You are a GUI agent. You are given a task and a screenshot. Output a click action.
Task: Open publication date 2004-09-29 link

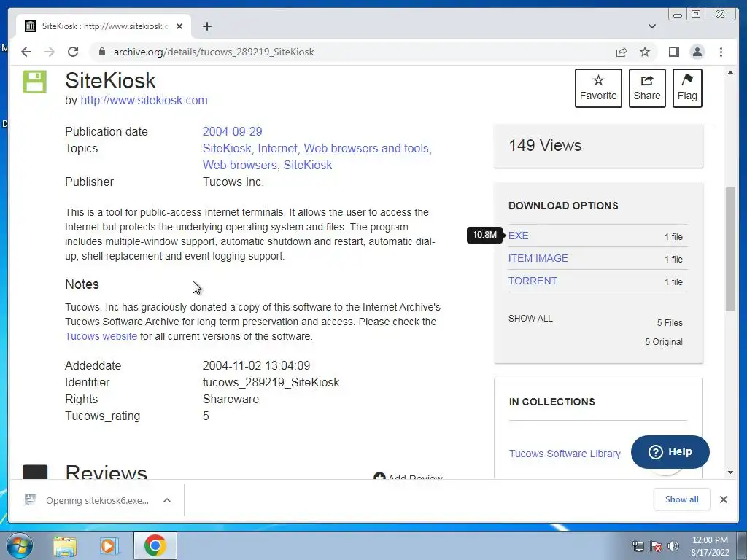tap(233, 131)
